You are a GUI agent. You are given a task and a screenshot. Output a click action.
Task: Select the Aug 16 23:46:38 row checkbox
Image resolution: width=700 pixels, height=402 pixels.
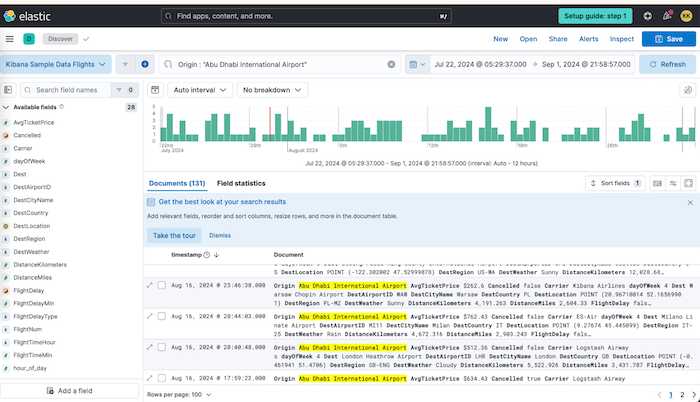pyautogui.click(x=162, y=285)
